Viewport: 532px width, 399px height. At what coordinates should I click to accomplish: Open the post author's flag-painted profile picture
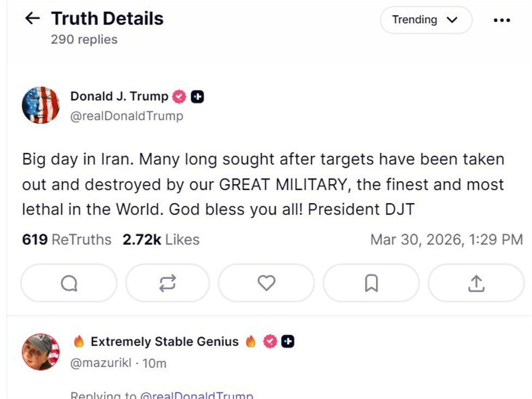pyautogui.click(x=41, y=105)
